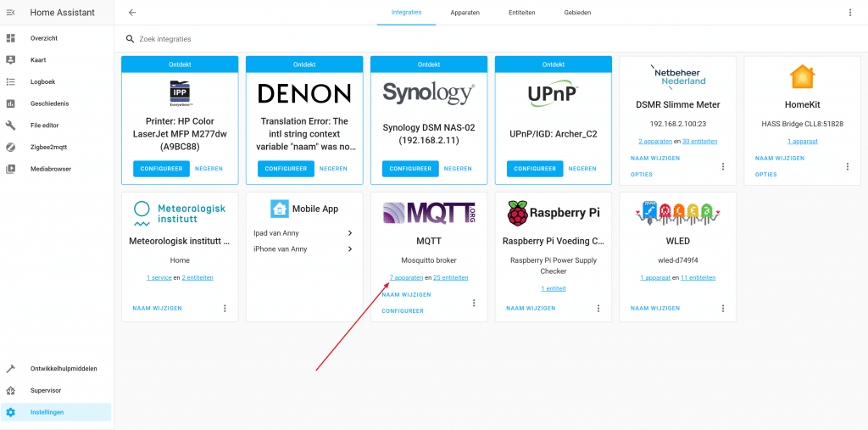Open Ontwikkelhulpmiddelen hammer icon
This screenshot has height=430, width=868.
[x=10, y=368]
